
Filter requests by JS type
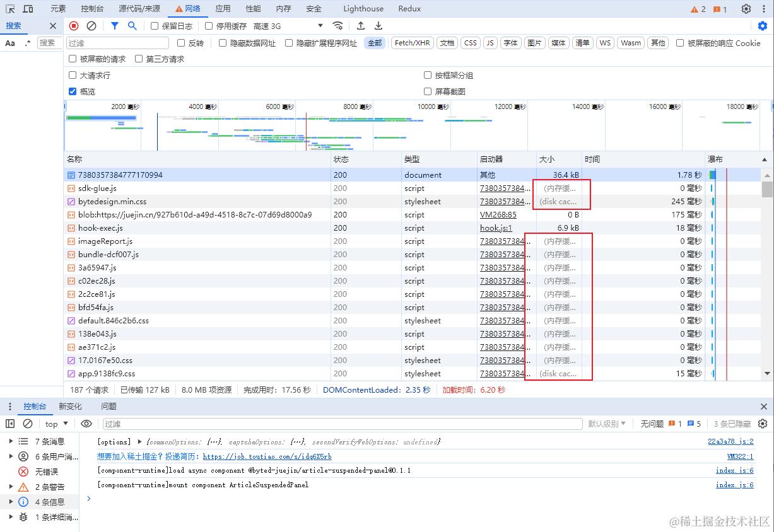490,43
